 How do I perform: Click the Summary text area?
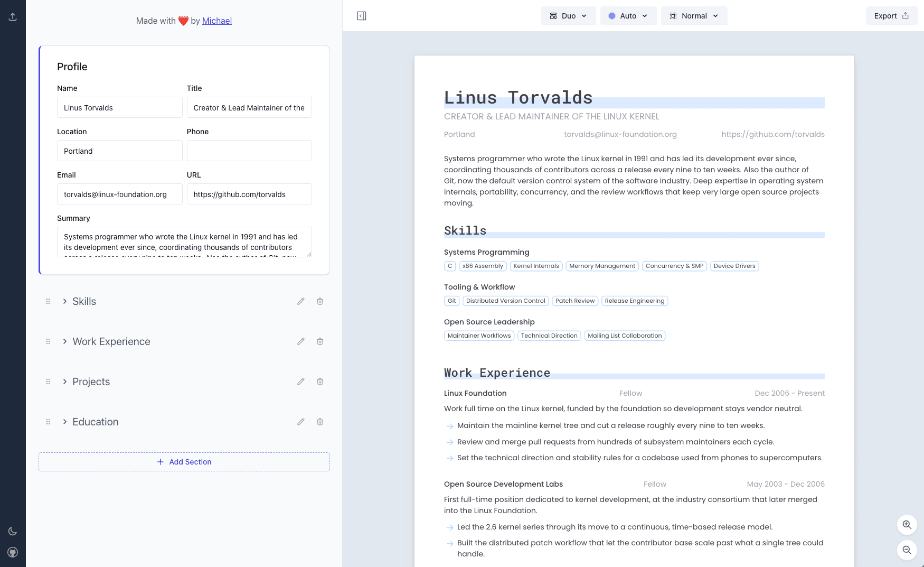pyautogui.click(x=184, y=242)
